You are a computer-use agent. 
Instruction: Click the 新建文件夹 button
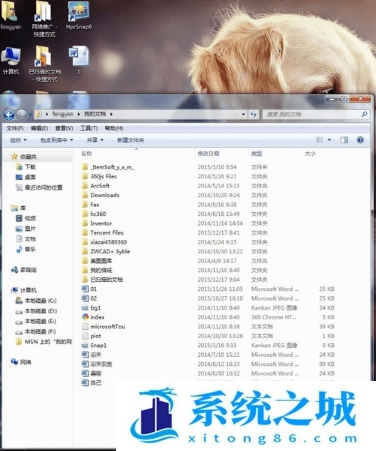pyautogui.click(x=130, y=140)
